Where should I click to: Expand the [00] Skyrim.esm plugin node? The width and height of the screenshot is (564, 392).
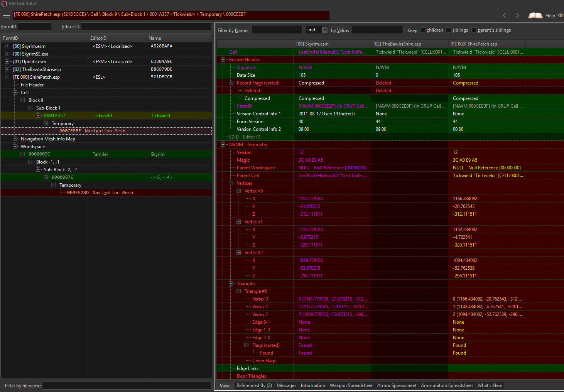coord(7,46)
